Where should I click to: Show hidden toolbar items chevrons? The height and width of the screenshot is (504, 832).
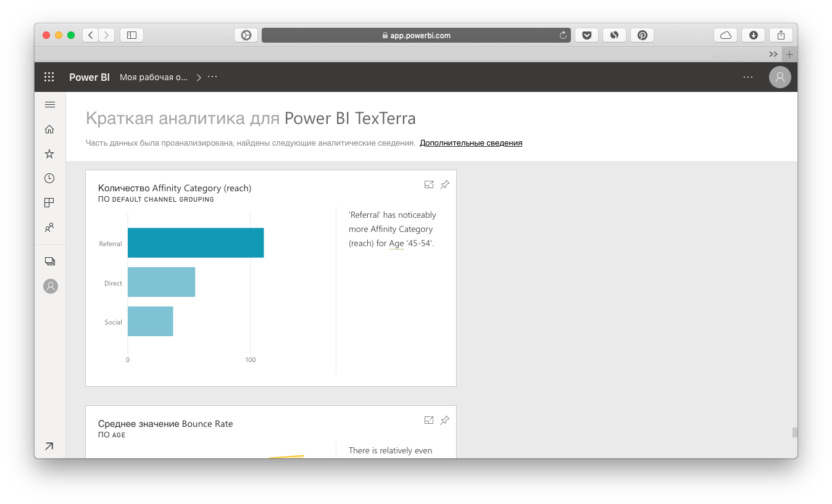(773, 54)
